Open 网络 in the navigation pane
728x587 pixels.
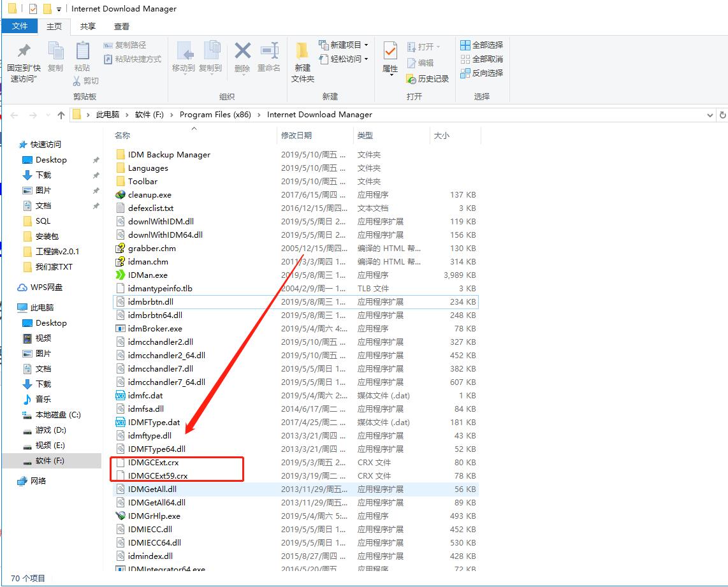38,481
